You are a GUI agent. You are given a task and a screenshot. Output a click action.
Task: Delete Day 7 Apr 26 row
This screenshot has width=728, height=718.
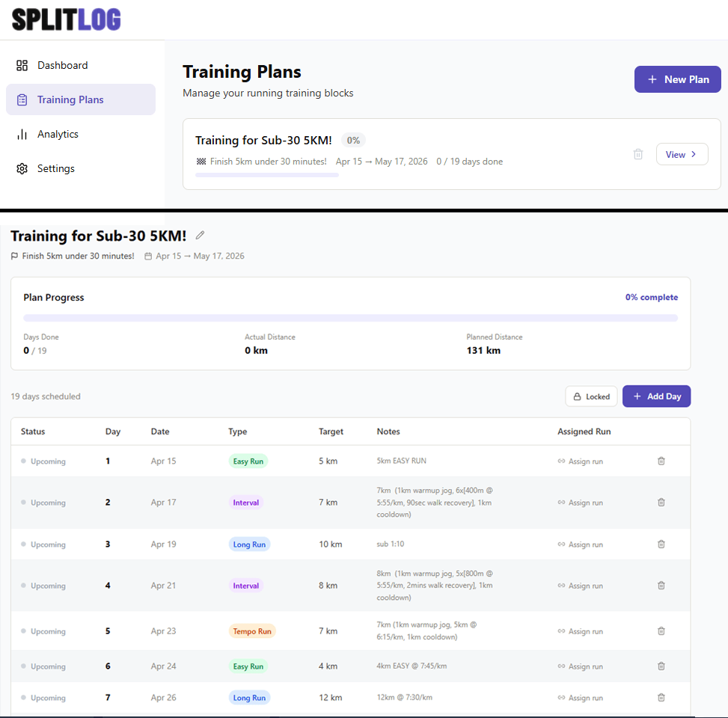(x=661, y=697)
